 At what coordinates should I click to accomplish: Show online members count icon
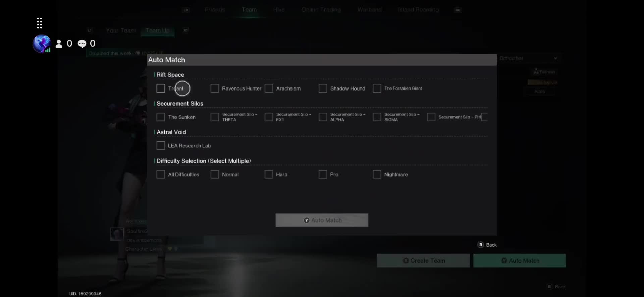(x=59, y=44)
